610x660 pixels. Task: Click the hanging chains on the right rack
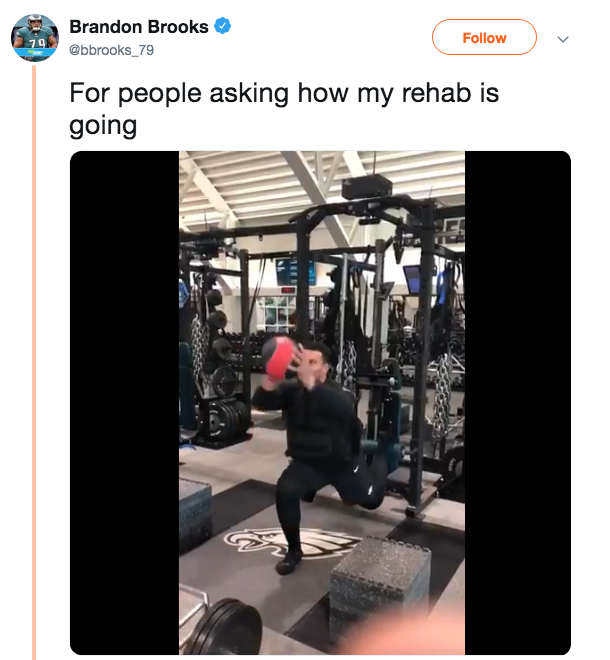441,397
